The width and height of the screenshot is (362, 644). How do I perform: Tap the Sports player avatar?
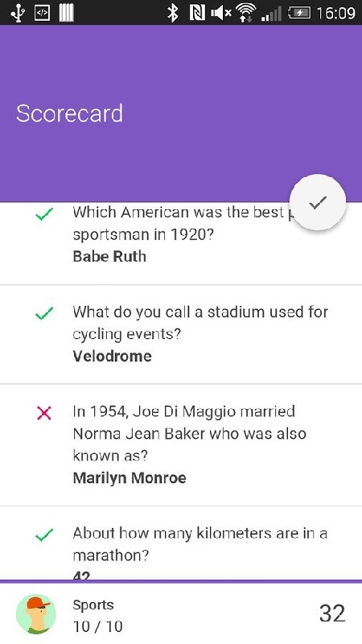[36, 614]
